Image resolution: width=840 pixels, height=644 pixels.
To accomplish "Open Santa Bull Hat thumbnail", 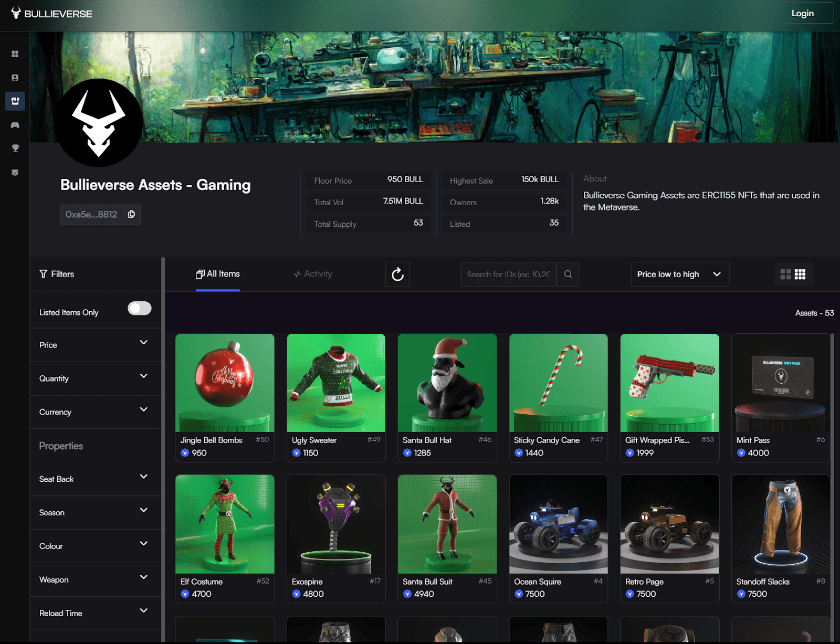I will (447, 383).
